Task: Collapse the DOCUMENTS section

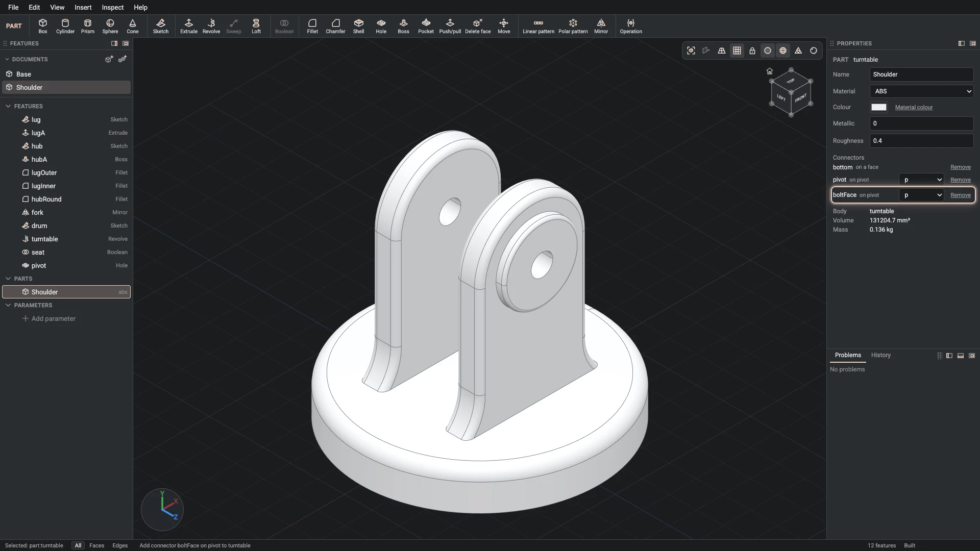Action: click(x=7, y=59)
